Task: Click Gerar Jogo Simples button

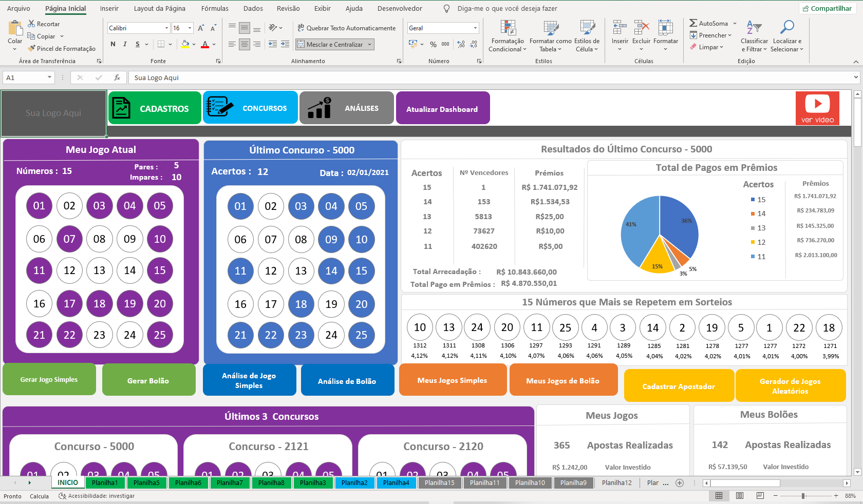Action: point(49,379)
